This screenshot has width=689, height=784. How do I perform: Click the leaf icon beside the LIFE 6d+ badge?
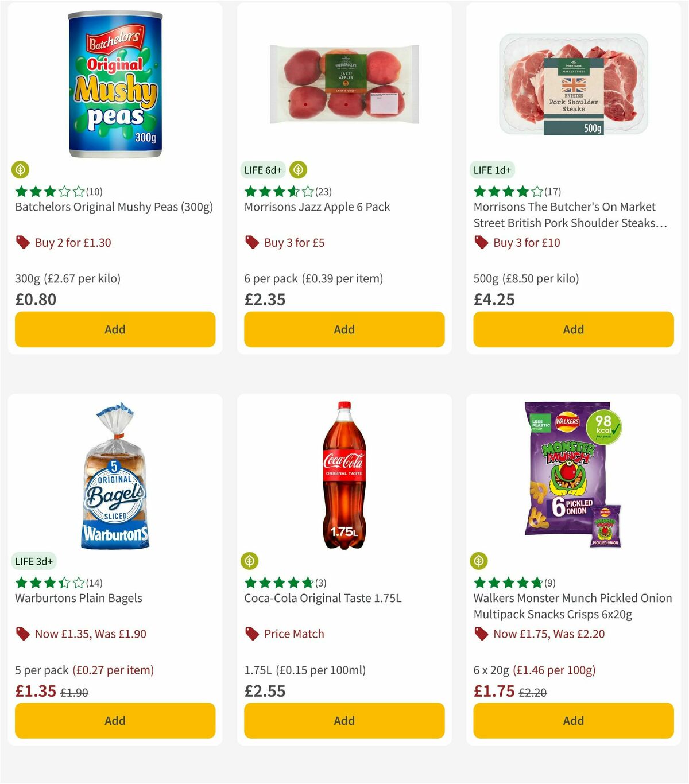pyautogui.click(x=298, y=170)
